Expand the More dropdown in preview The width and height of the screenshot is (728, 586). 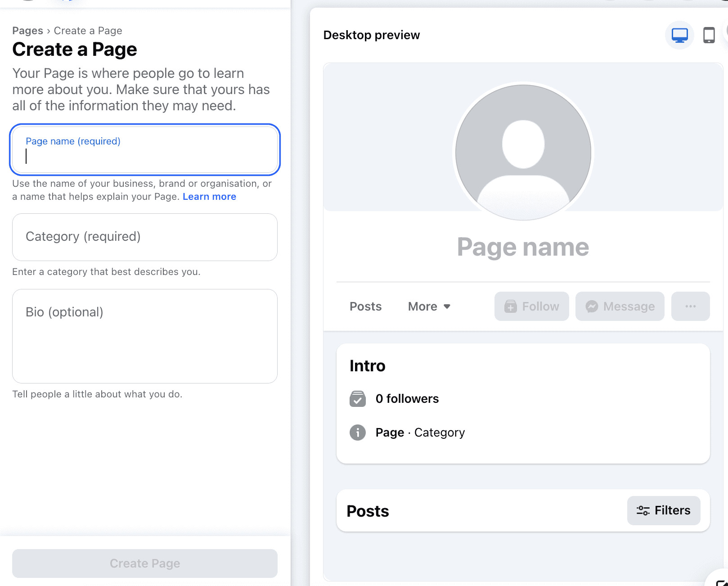click(x=429, y=307)
